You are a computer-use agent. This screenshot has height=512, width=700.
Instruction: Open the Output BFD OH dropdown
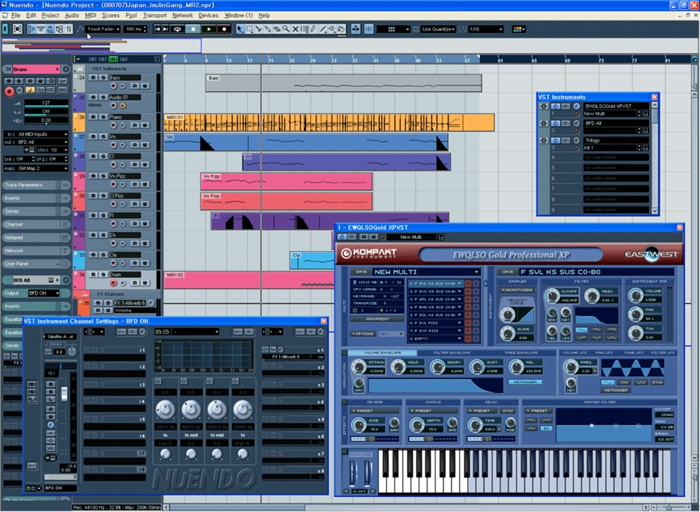pos(43,293)
